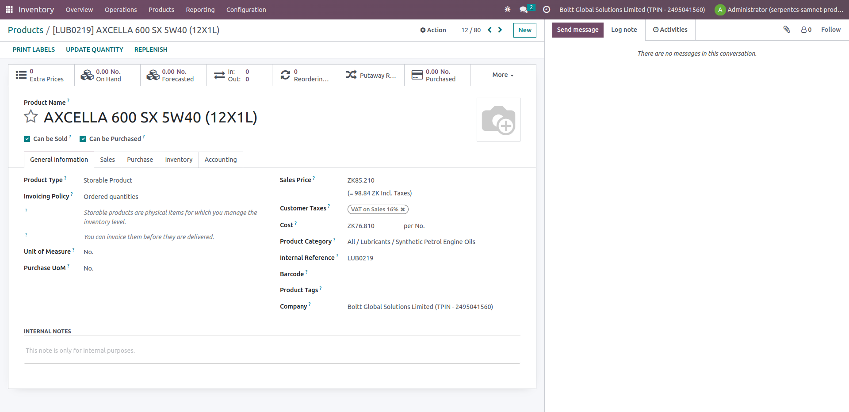Open Configuration menu
The image size is (849, 412).
tap(246, 10)
